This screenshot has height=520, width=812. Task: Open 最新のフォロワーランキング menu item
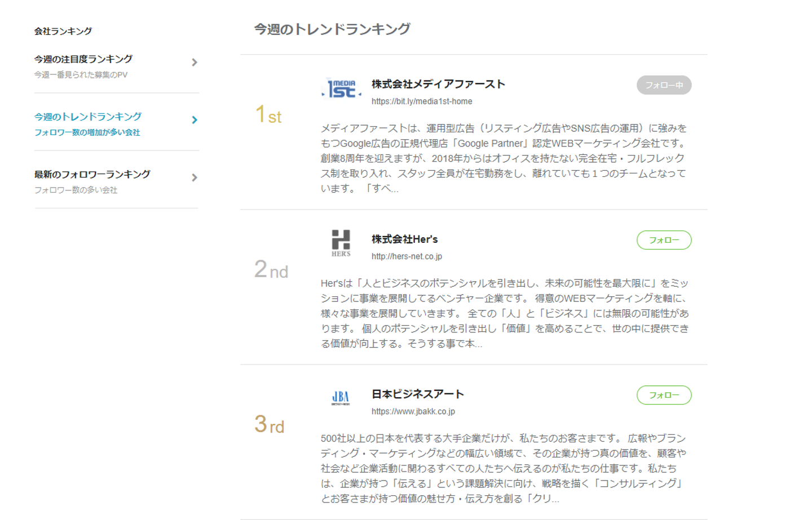92,175
